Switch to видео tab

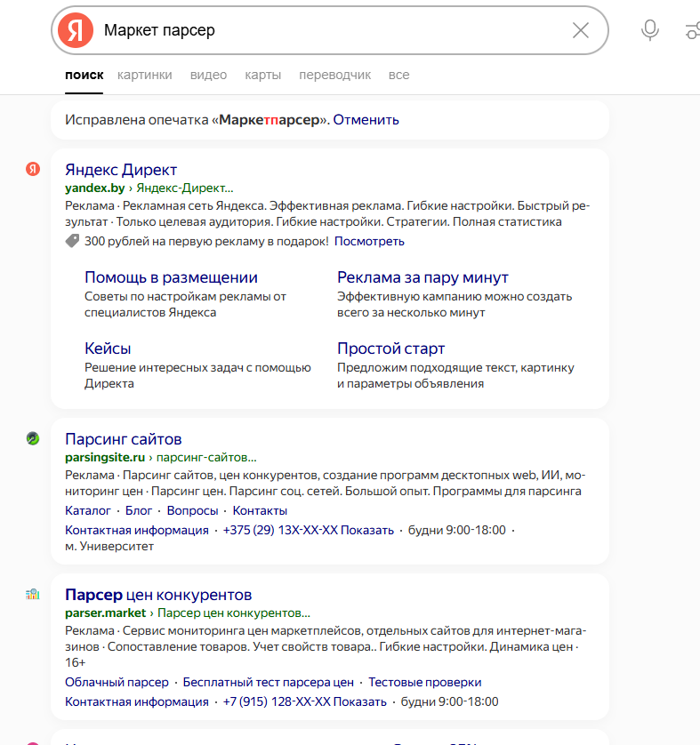point(208,75)
